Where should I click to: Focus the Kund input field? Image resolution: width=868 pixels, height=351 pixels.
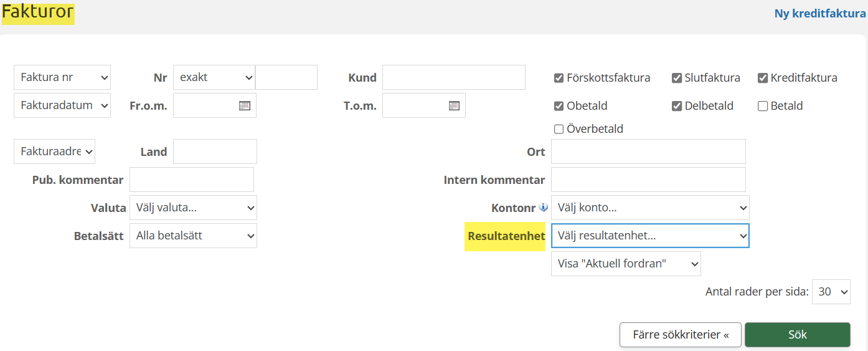(453, 77)
